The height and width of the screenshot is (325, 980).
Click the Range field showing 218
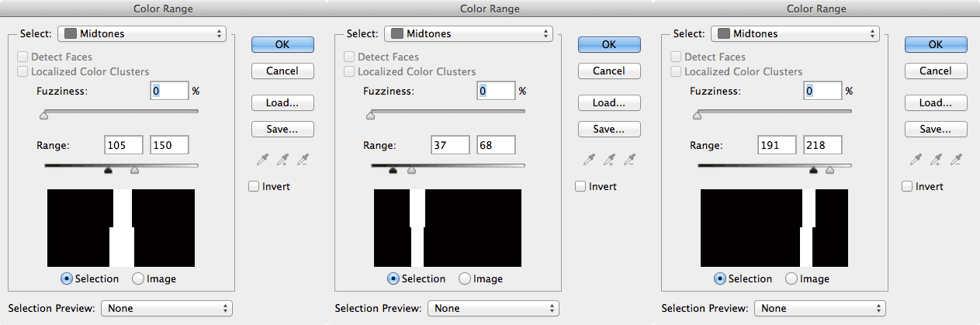823,145
